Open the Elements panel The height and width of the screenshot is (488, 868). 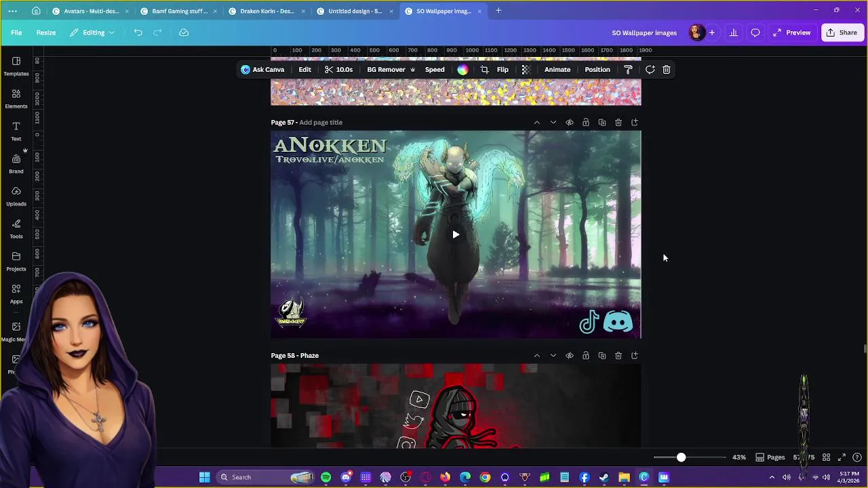click(16, 99)
